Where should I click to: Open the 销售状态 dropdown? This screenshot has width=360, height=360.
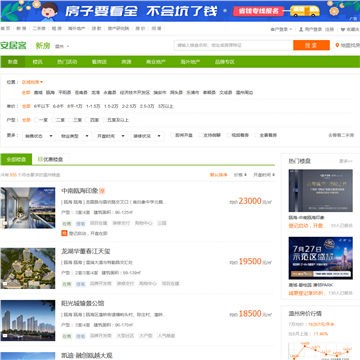click(x=39, y=136)
